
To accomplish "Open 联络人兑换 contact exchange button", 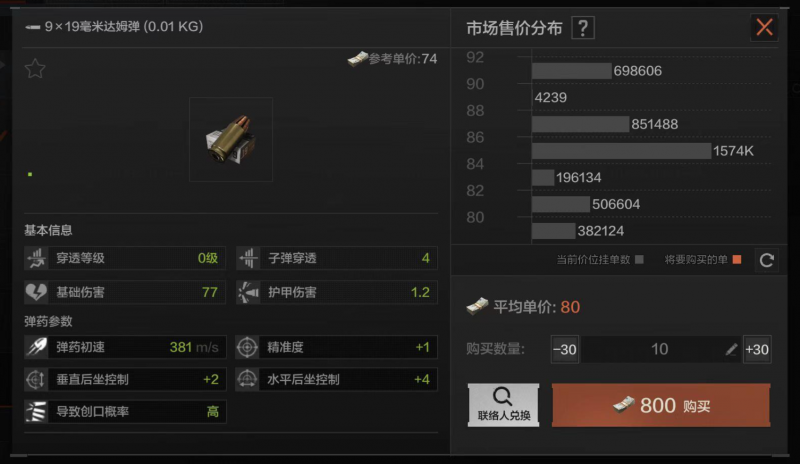I will pyautogui.click(x=504, y=405).
